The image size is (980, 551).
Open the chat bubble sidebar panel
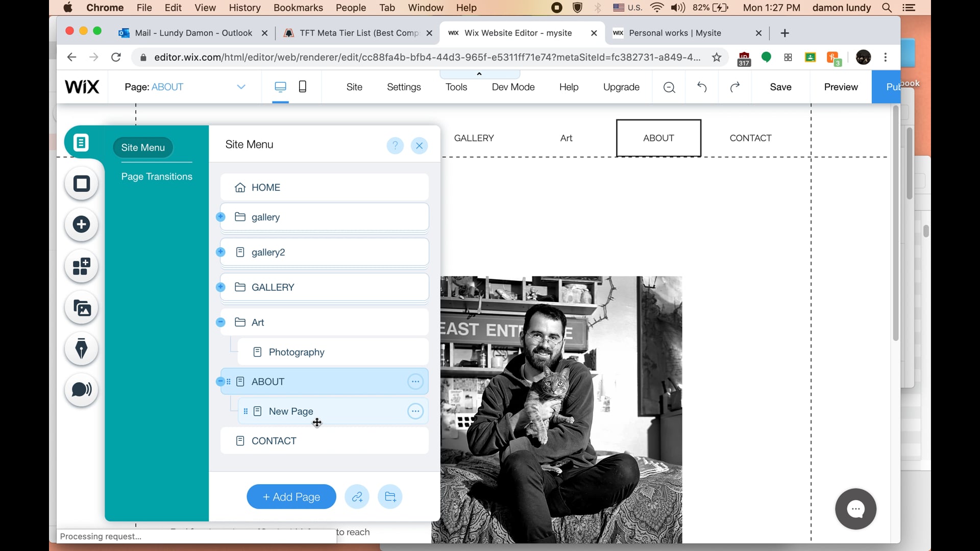coord(81,390)
